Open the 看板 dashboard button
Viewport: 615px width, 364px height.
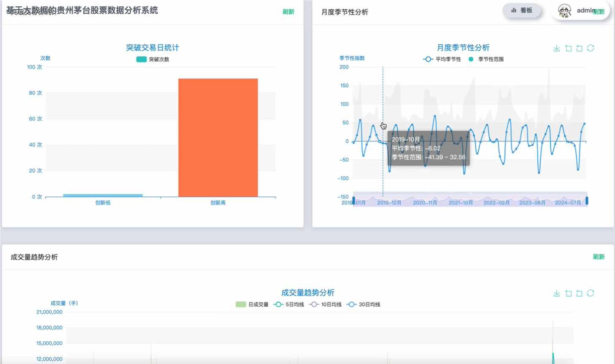[522, 11]
